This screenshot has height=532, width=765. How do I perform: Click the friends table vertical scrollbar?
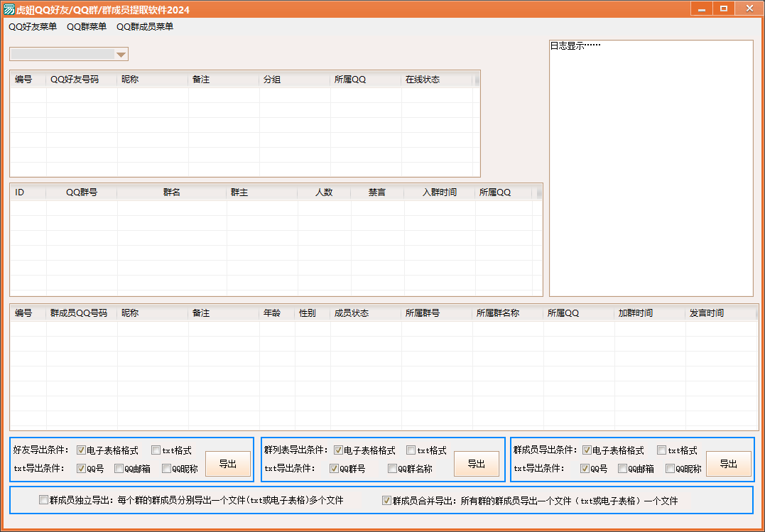(x=477, y=80)
